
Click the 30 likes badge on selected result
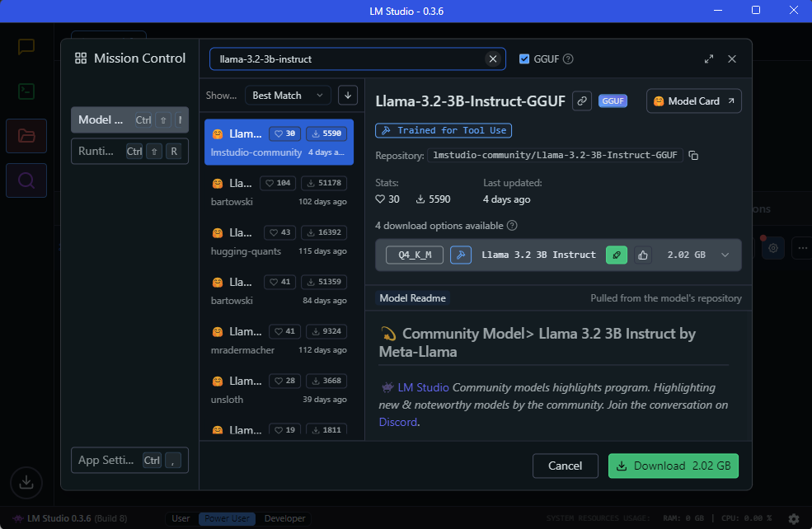285,133
